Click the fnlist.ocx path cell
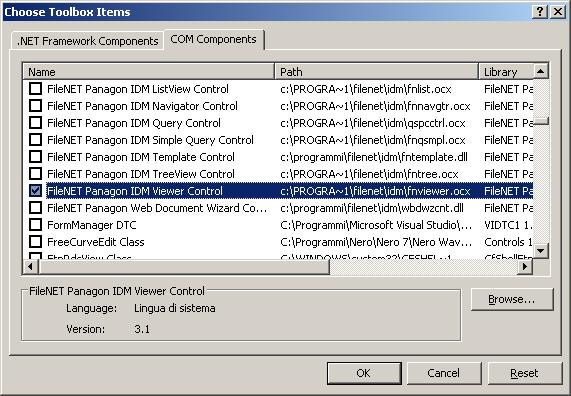The height and width of the screenshot is (396, 571). coord(366,89)
